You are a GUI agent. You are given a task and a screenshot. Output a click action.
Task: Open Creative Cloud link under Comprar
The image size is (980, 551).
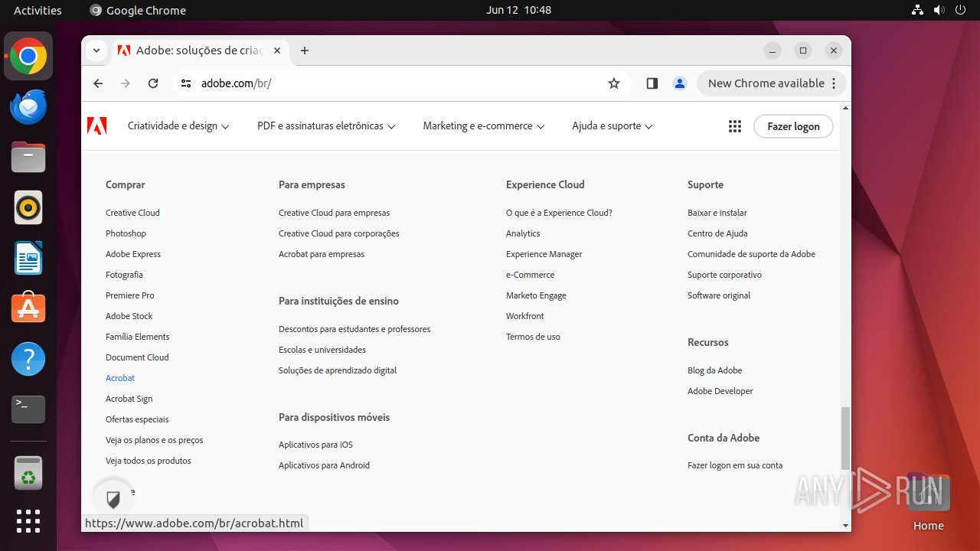pos(132,213)
